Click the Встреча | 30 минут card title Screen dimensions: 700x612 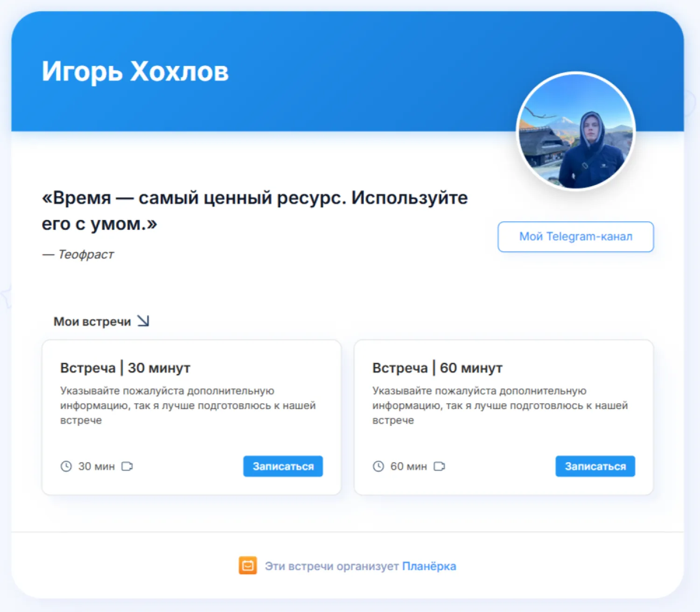[125, 368]
